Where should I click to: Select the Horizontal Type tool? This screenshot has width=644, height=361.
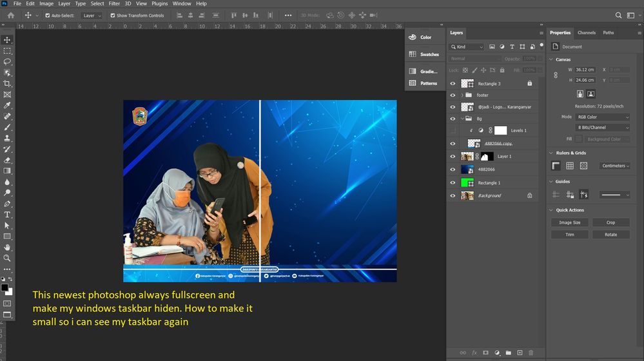pos(7,215)
